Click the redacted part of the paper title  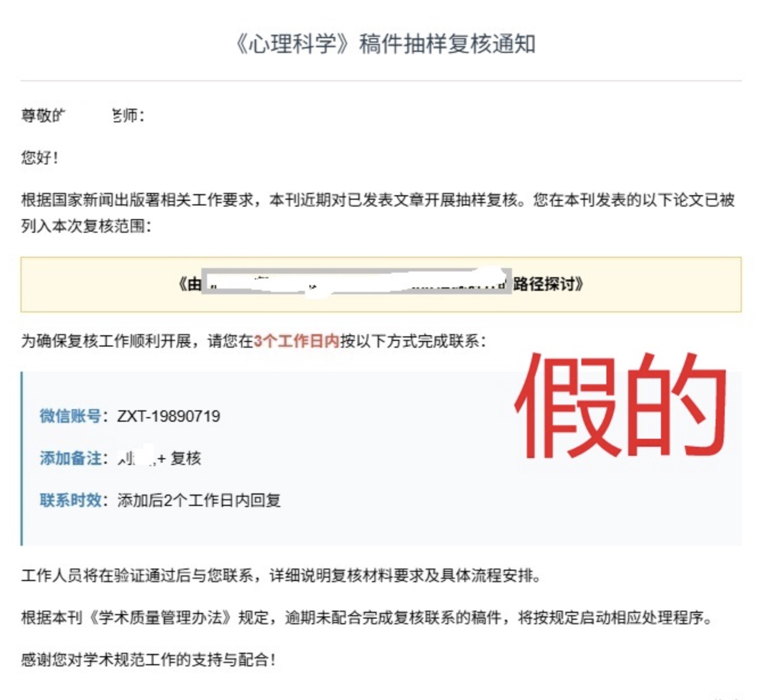click(x=357, y=282)
